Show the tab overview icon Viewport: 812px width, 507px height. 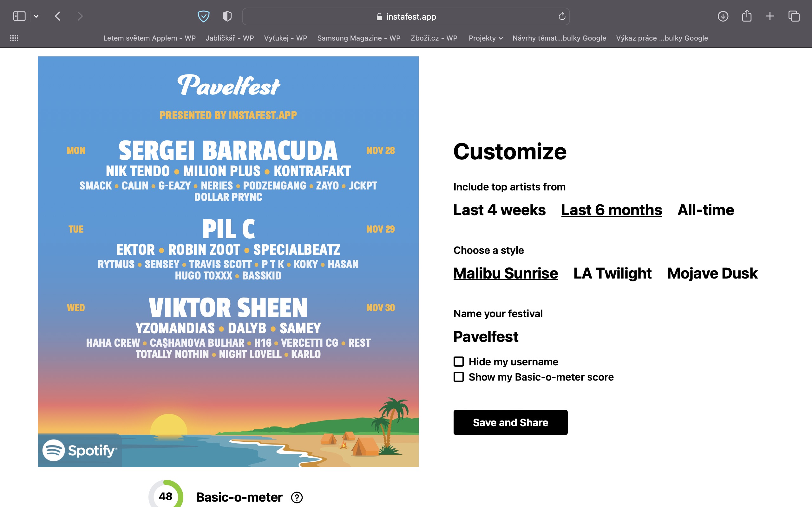click(794, 16)
